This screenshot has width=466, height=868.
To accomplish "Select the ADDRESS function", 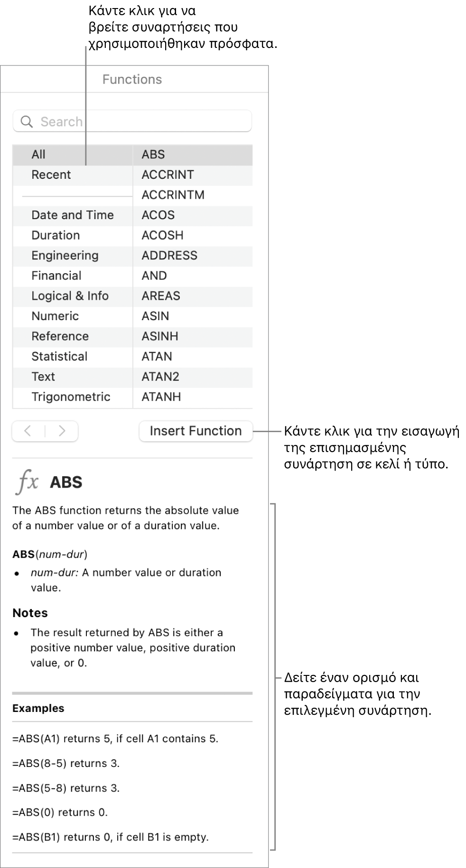I will (169, 256).
